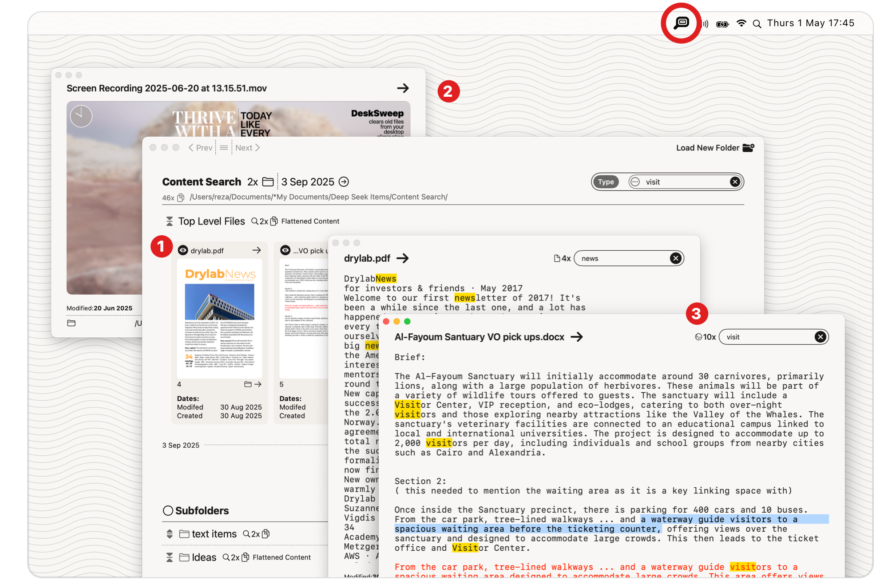Click magnifier icon in Ideas row
Viewport: 888px width, 588px height.
(x=226, y=557)
